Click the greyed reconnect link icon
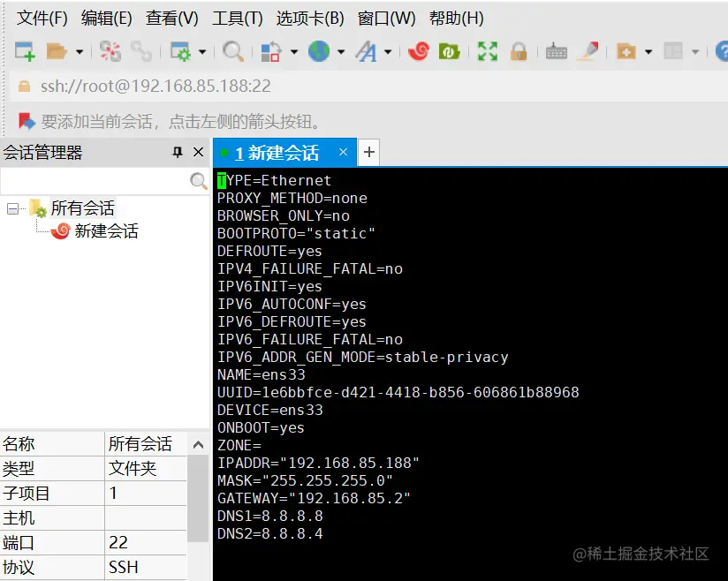The height and width of the screenshot is (581, 728). pyautogui.click(x=141, y=51)
